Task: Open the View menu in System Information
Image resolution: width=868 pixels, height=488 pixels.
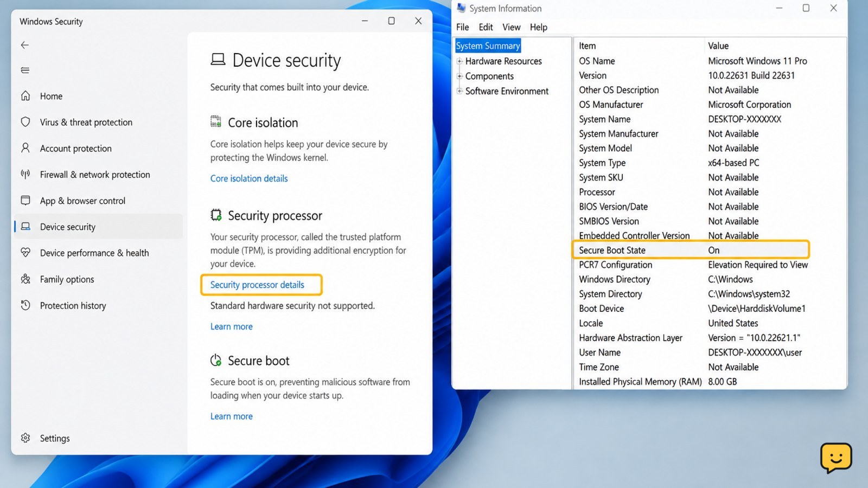Action: pos(511,27)
